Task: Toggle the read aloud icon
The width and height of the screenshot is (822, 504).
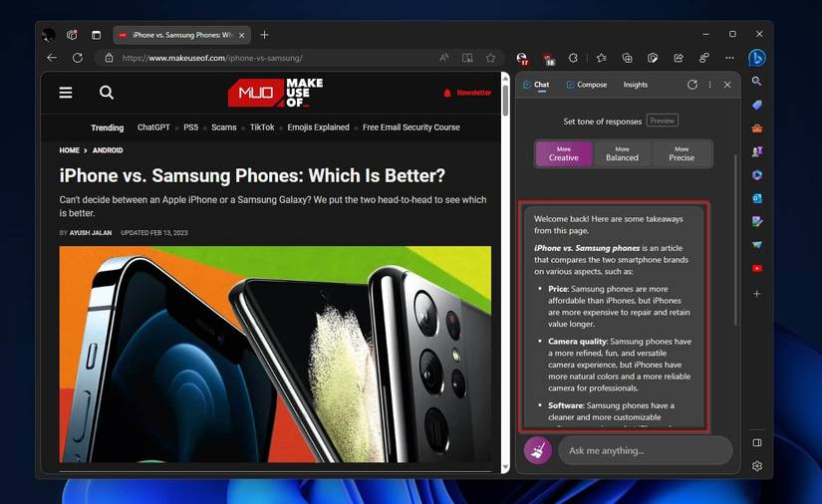Action: 444,58
